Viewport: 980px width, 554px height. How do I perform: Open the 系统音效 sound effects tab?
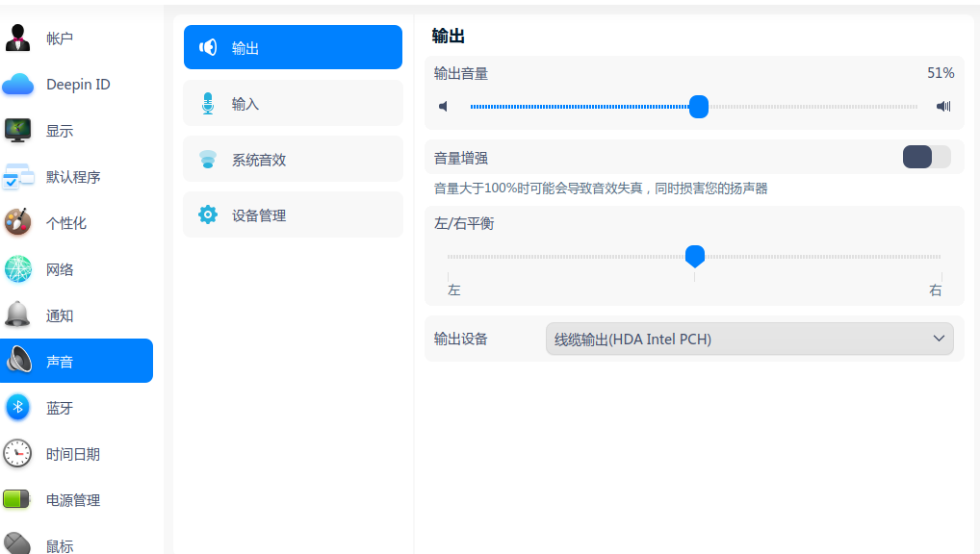pos(293,159)
